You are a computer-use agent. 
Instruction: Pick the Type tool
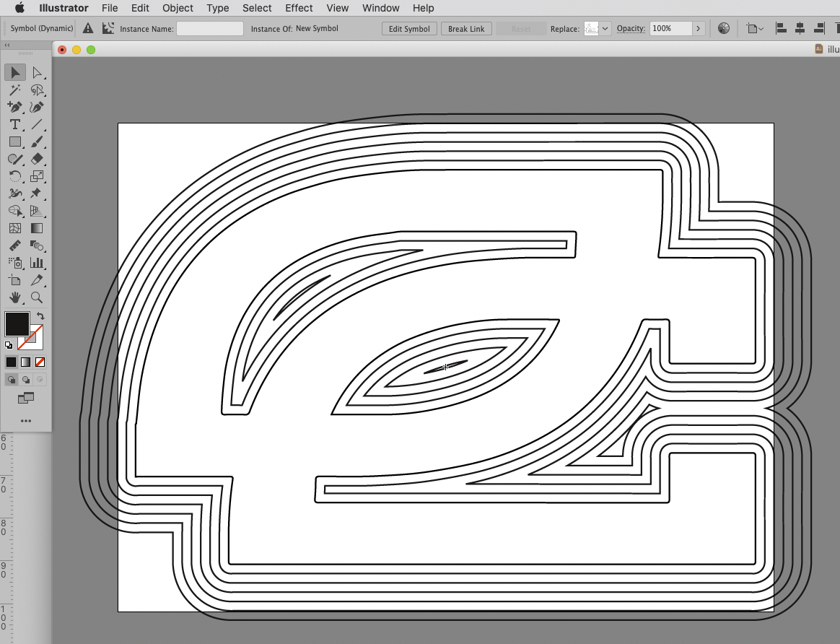click(x=15, y=124)
